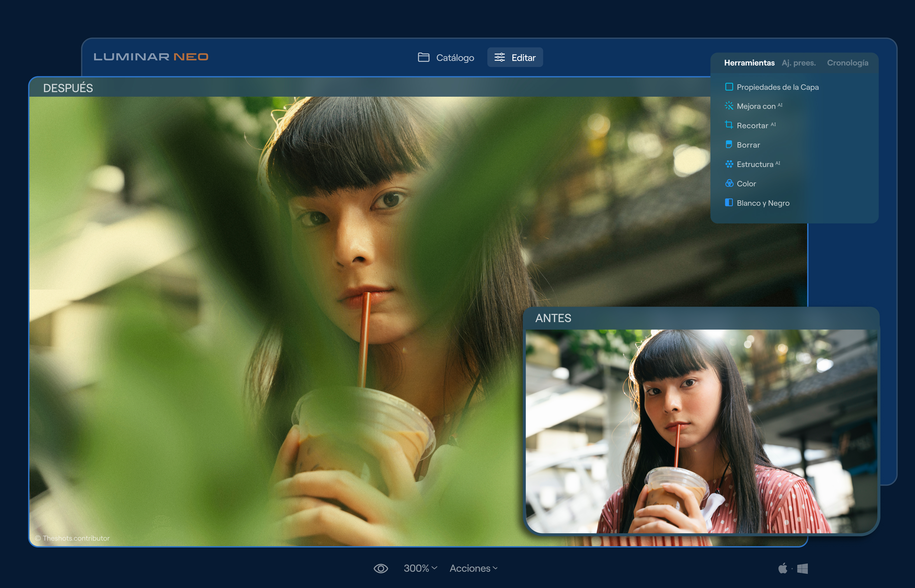Open the Color tool
915x588 pixels.
click(741, 184)
